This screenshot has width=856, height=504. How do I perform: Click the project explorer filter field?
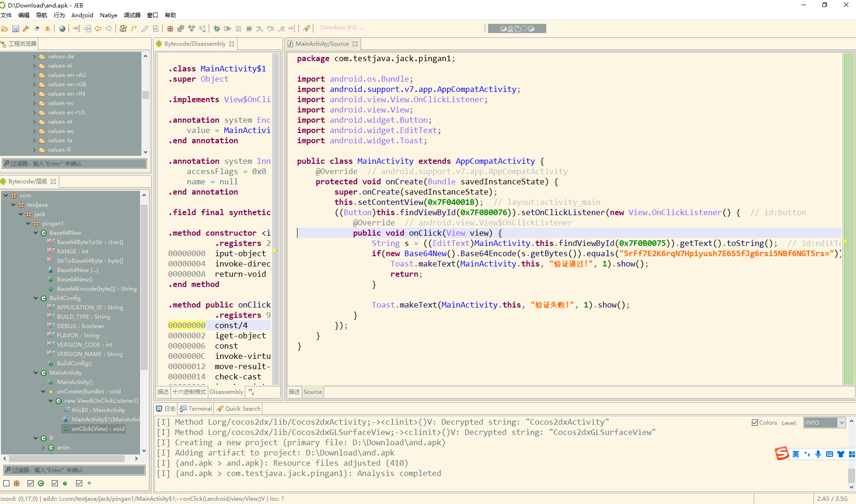tap(75, 163)
